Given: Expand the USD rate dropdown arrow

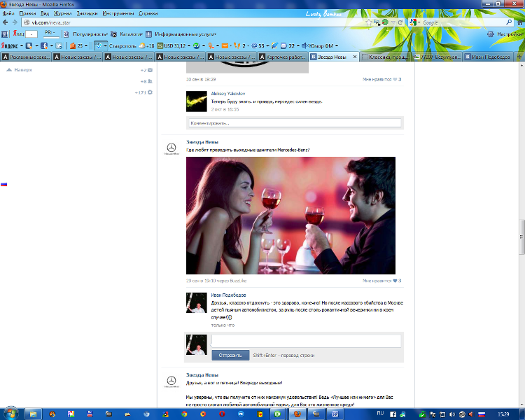Looking at the screenshot, I should (x=189, y=45).
